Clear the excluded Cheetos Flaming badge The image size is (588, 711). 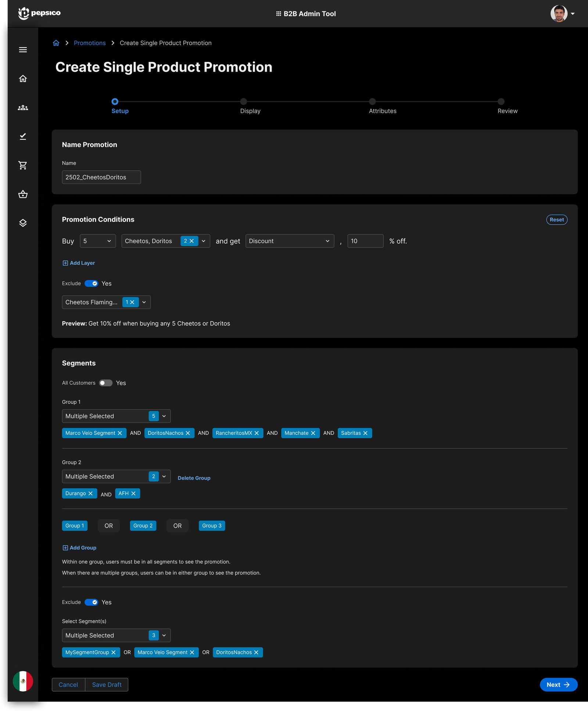[x=132, y=302]
